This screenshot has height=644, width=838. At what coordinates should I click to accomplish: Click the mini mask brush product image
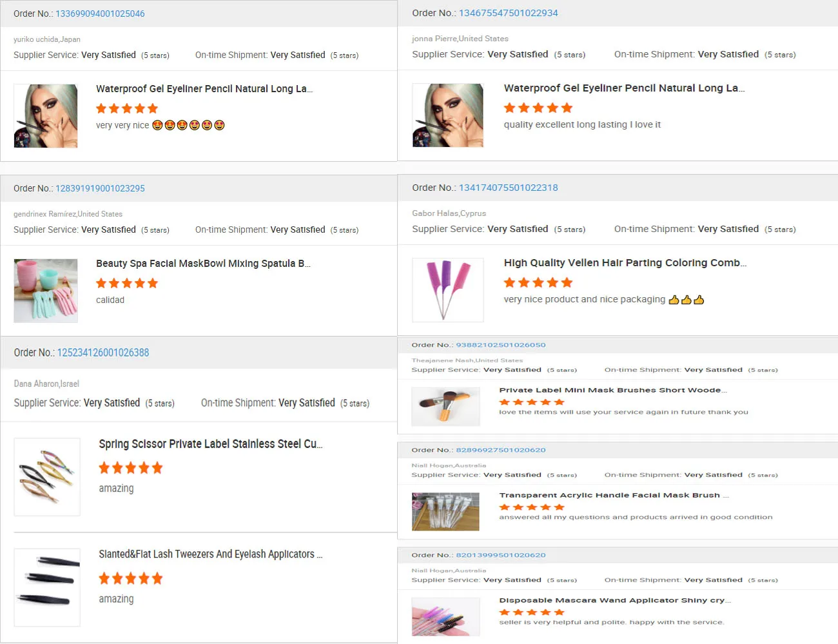(445, 407)
